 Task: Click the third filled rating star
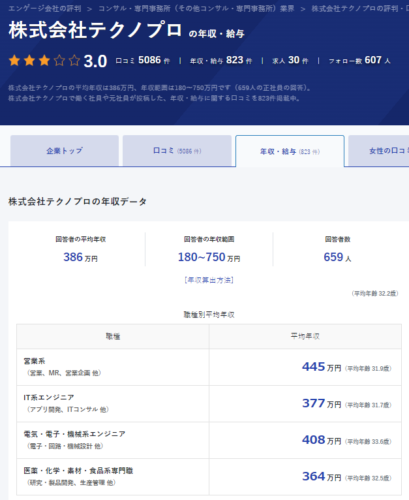pos(44,61)
